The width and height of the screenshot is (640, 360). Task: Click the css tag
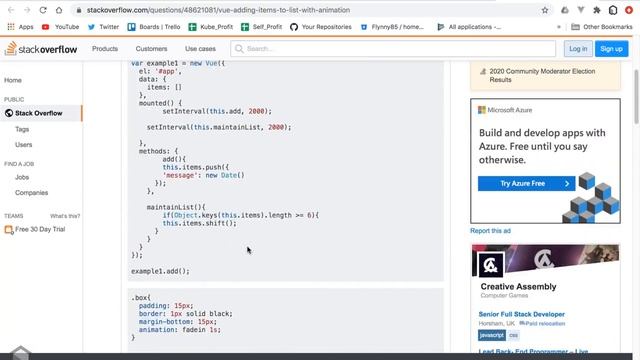[x=513, y=335]
